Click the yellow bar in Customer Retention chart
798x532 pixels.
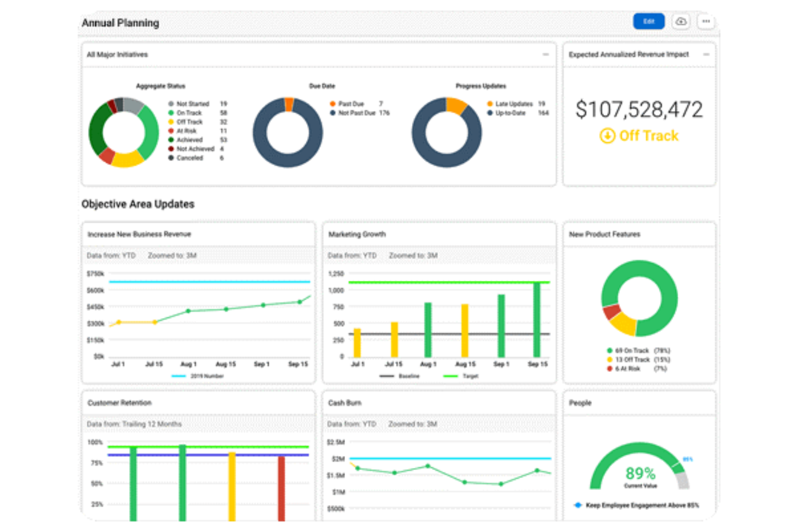coord(232,487)
